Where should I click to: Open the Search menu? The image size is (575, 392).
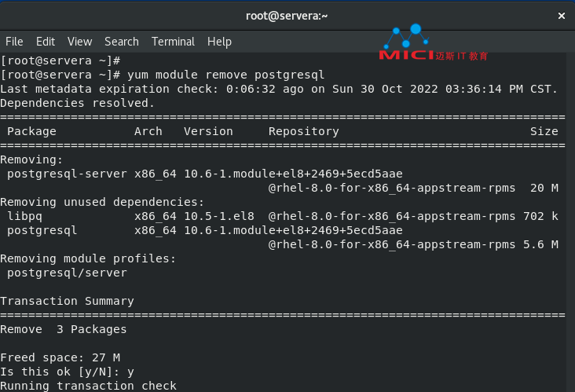click(122, 42)
